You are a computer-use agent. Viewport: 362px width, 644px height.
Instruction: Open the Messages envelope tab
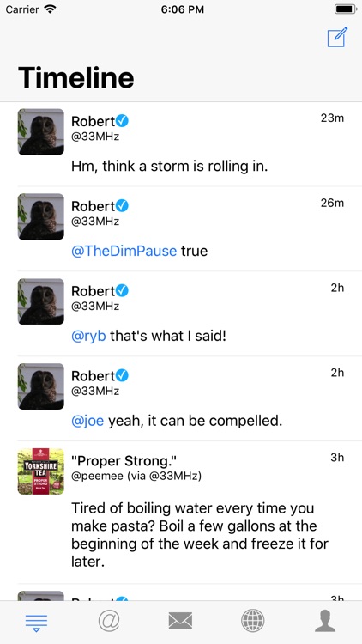[180, 620]
